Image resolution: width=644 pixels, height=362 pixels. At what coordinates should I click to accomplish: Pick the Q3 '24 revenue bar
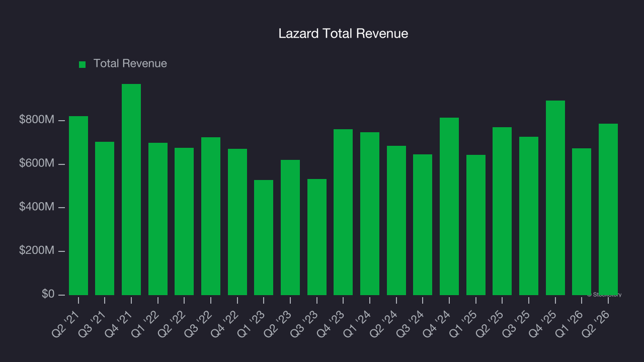(423, 225)
